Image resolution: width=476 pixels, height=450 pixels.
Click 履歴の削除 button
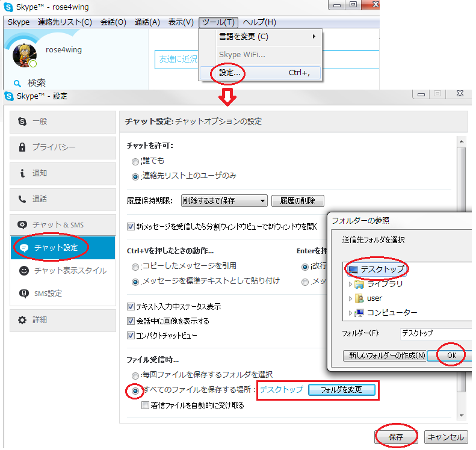coord(297,201)
